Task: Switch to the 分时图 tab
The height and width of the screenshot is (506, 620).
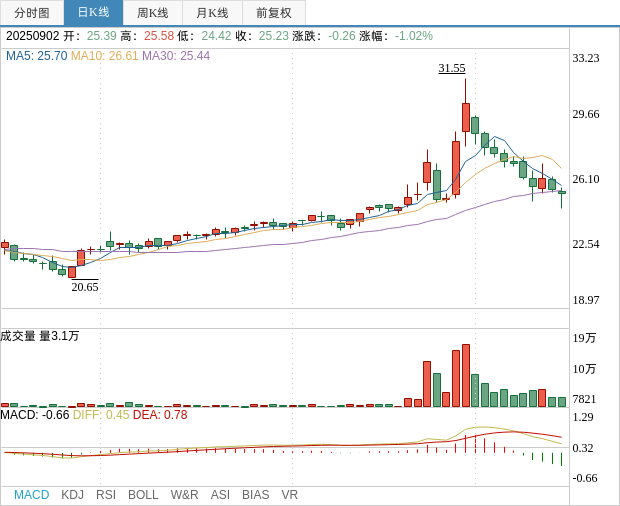Action: pos(32,13)
